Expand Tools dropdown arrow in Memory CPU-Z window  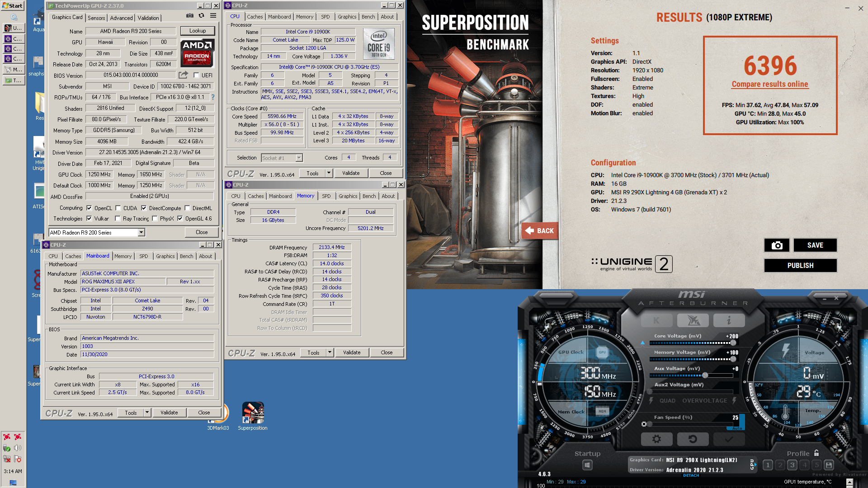pyautogui.click(x=330, y=352)
